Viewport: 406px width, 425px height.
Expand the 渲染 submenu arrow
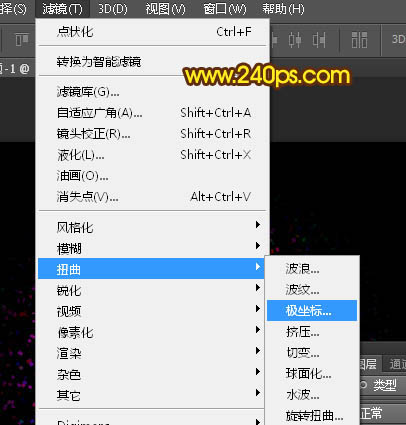[258, 351]
